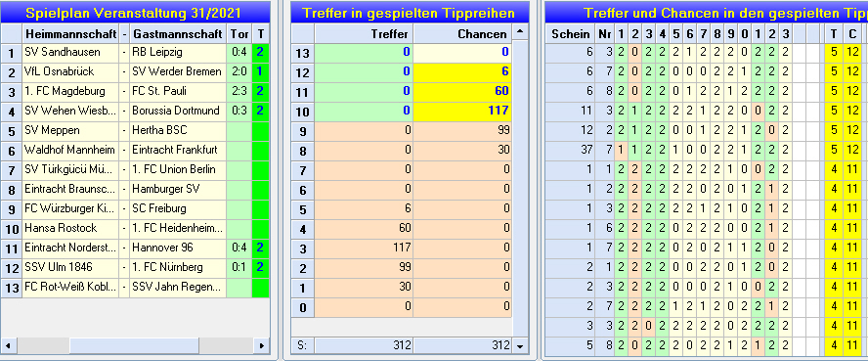This screenshot has height=361, width=868.
Task: Select SV Werder Bremen cell
Action: (x=178, y=72)
